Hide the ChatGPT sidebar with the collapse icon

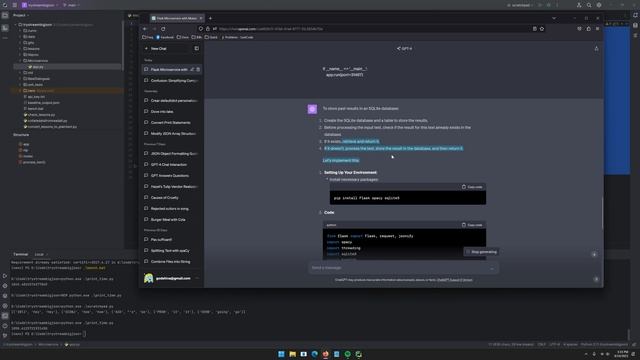[x=197, y=49]
